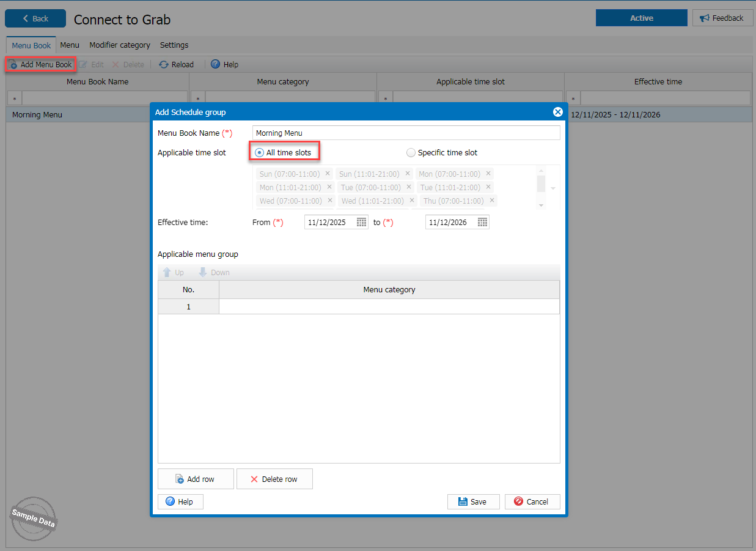Remove the Sun (07:00-11:00) time slot tag

[328, 174]
